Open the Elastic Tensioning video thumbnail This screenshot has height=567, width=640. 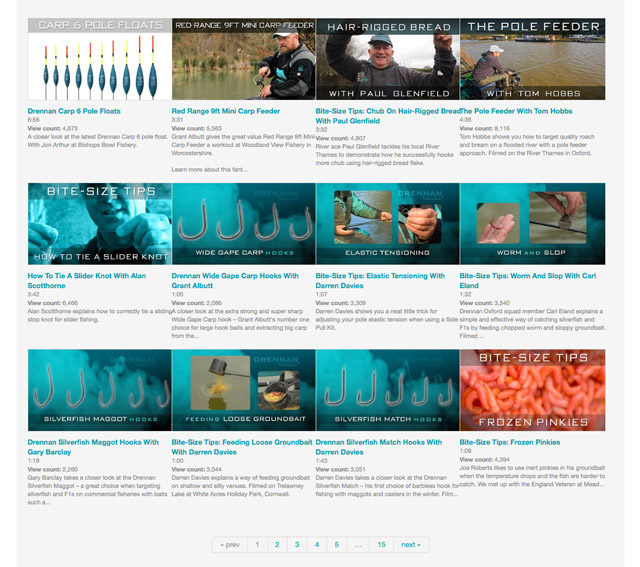(388, 224)
